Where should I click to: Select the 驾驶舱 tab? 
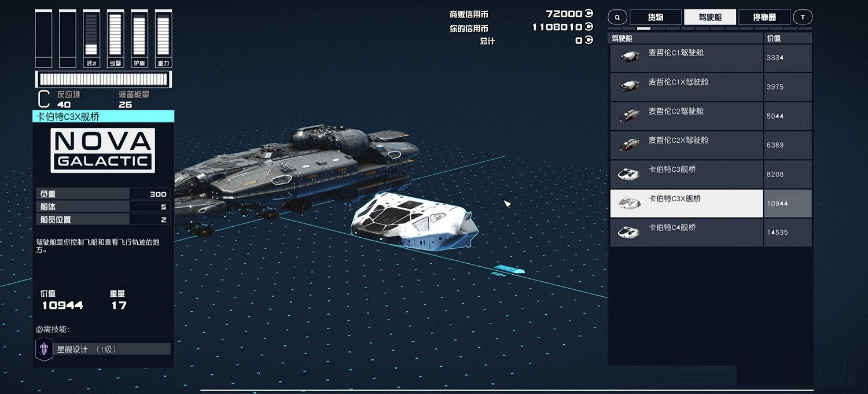point(710,17)
